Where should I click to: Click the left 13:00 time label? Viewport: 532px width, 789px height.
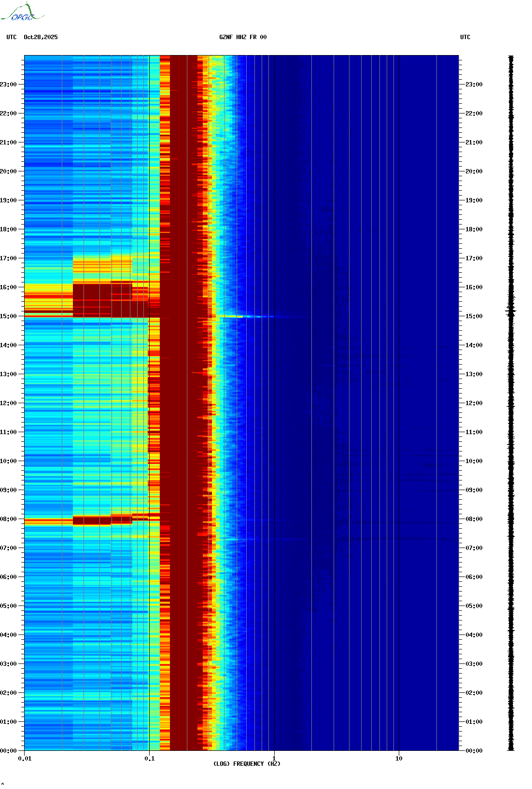click(8, 374)
